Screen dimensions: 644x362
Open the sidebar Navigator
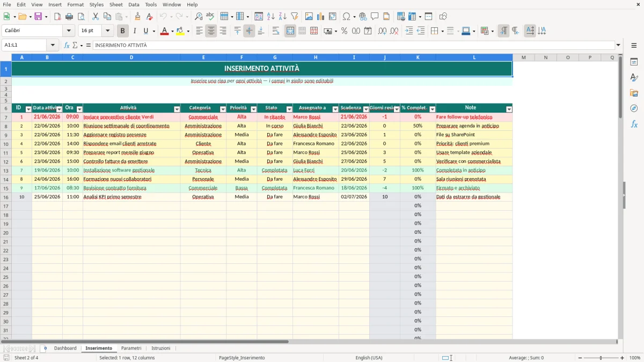point(634,108)
